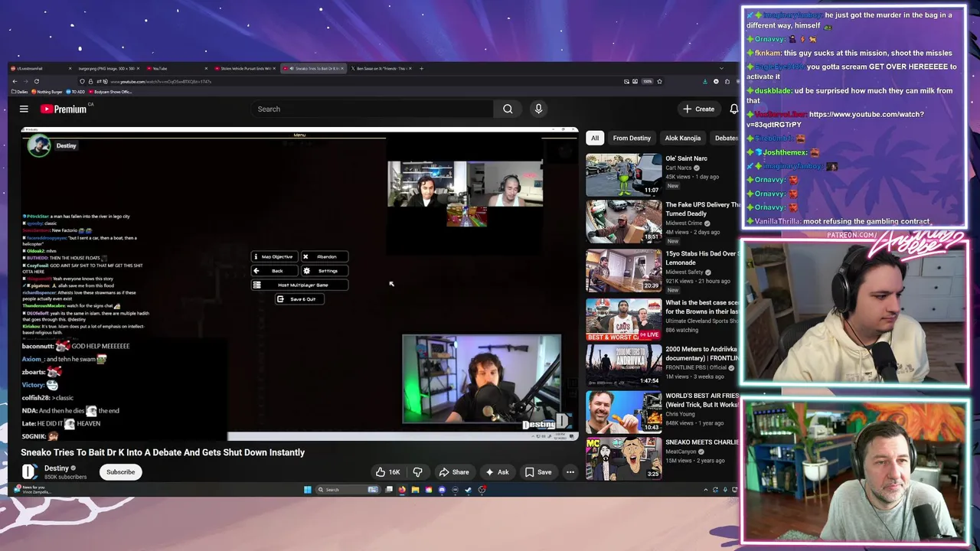Open SNEAKO MEETS CHARLIE thumbnail

click(x=624, y=458)
